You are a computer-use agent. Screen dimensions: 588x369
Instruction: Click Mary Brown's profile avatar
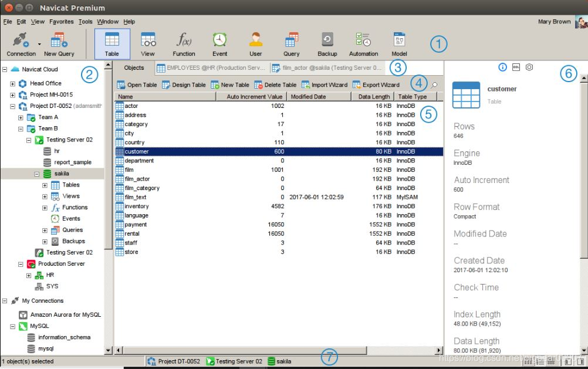[581, 22]
